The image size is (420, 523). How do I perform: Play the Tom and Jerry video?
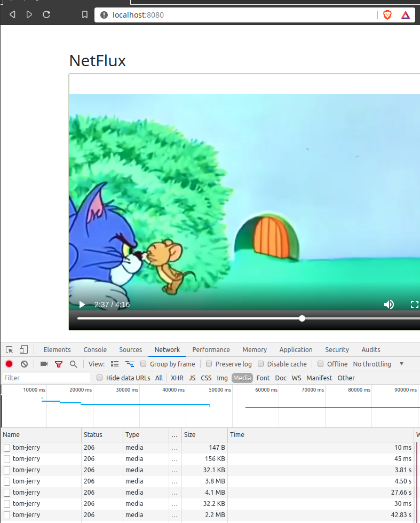click(82, 305)
